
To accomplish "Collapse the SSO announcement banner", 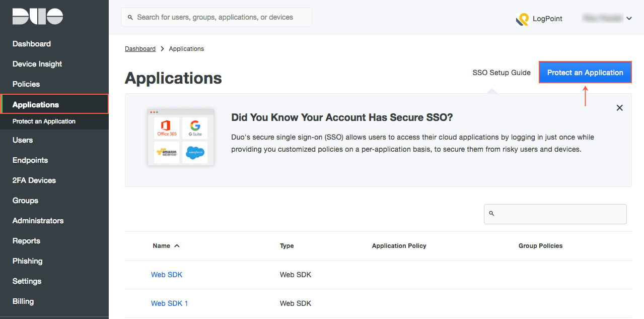I will (619, 107).
